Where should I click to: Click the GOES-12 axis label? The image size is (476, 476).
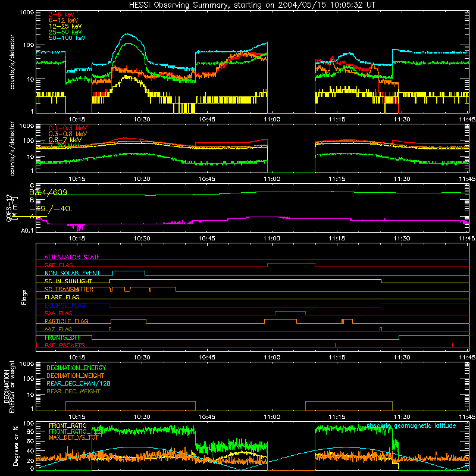[x=10, y=208]
